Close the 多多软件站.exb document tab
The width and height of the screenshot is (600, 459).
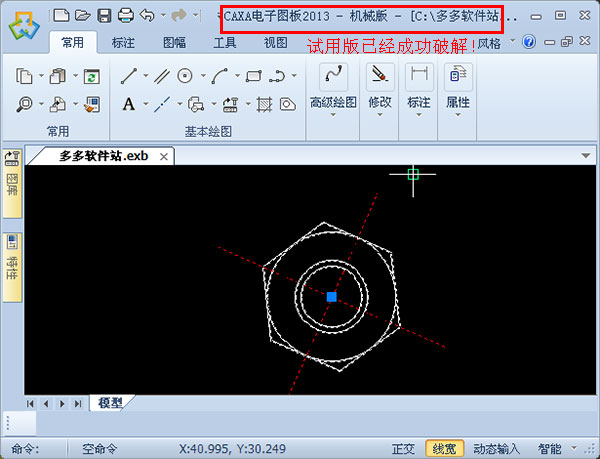[164, 156]
